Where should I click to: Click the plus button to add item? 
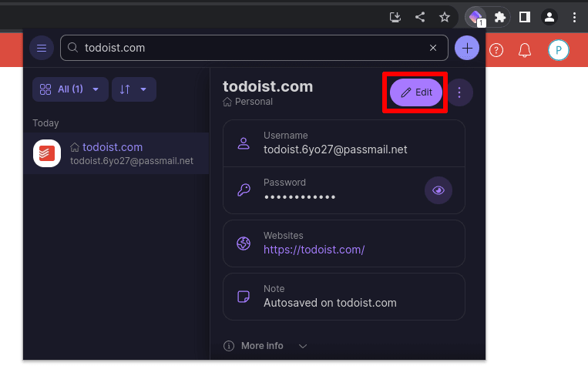(466, 48)
